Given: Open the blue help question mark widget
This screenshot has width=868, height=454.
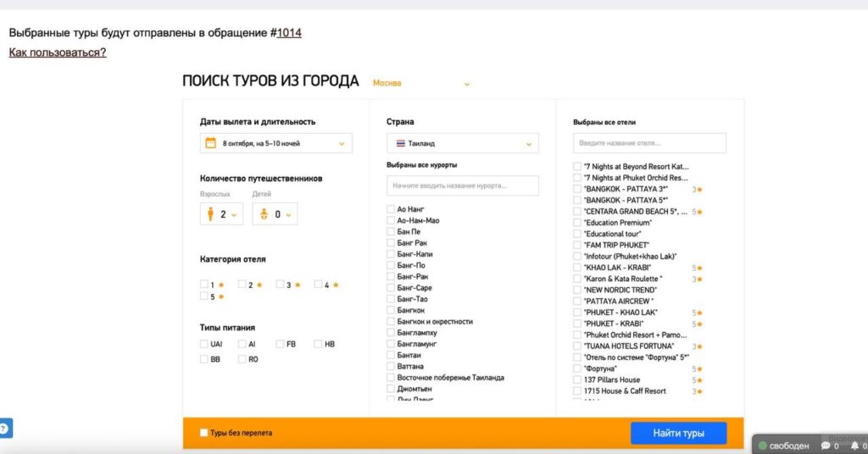Looking at the screenshot, I should [x=4, y=428].
